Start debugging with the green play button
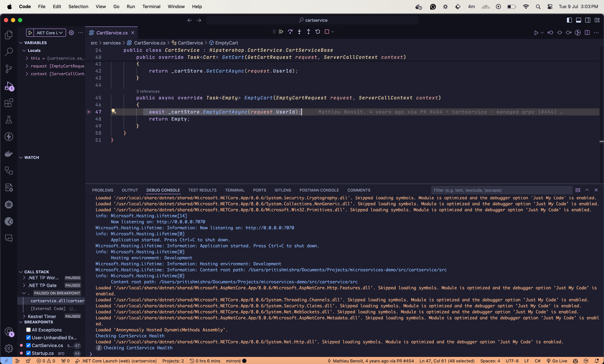 tap(30, 33)
